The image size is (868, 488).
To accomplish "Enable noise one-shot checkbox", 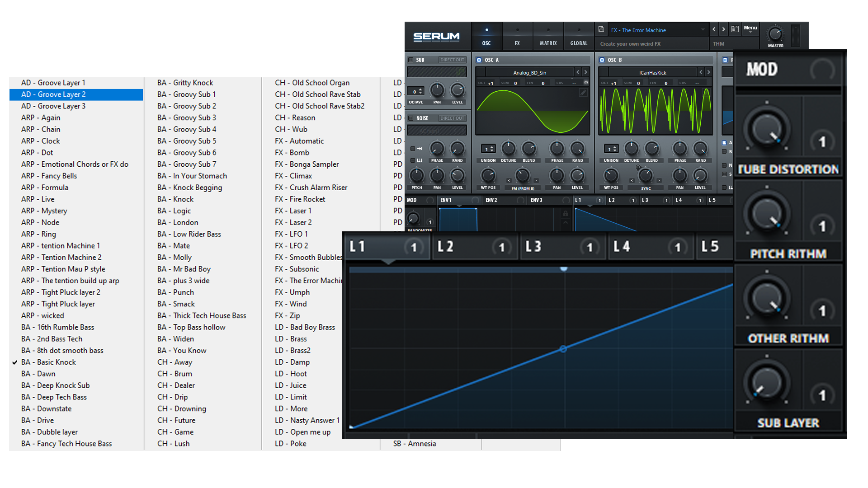I will 413,149.
